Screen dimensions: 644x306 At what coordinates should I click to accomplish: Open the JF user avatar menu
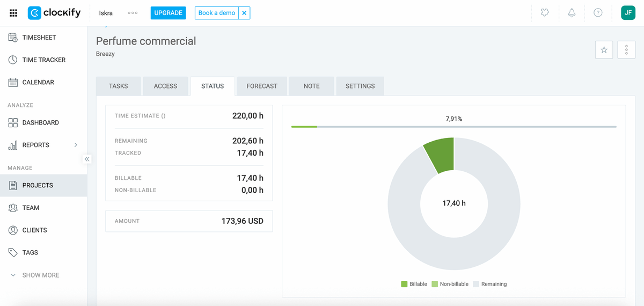(628, 13)
